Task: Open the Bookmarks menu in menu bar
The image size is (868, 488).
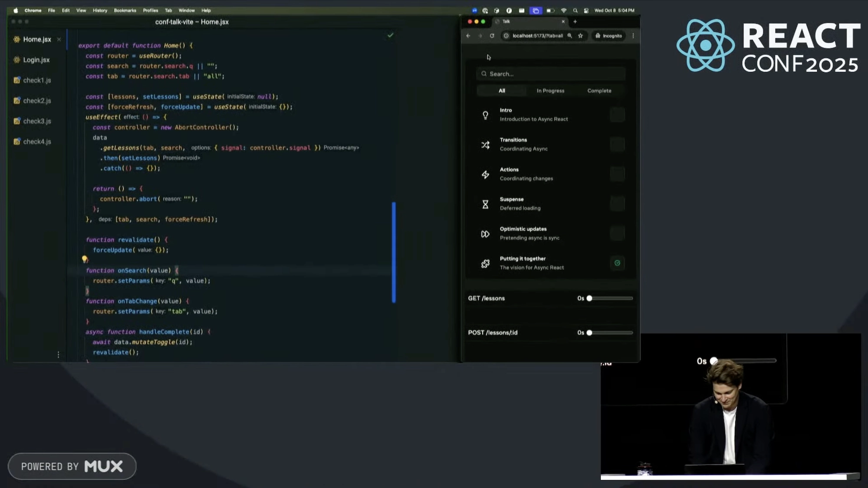Action: (x=125, y=10)
